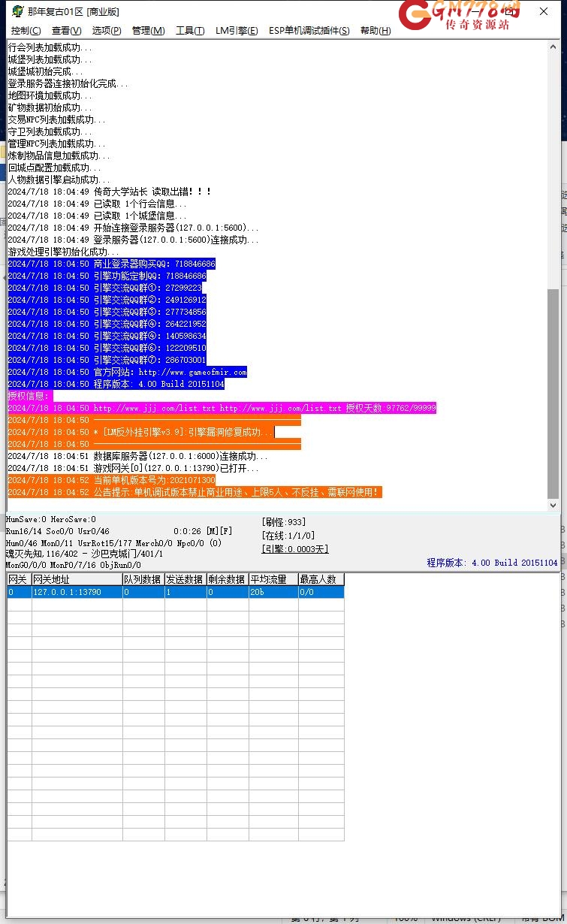Click the 队列数据 column header

pos(143,579)
